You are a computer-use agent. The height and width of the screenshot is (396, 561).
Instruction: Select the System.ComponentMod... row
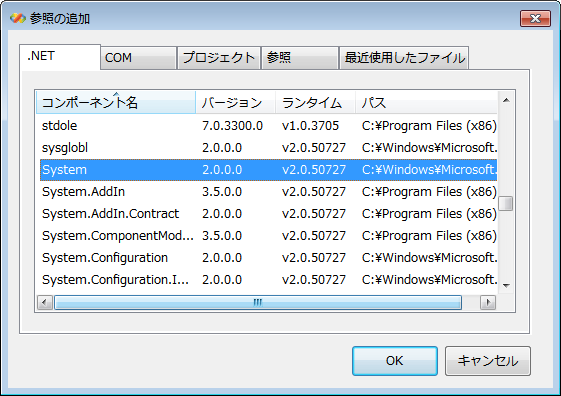coord(268,236)
